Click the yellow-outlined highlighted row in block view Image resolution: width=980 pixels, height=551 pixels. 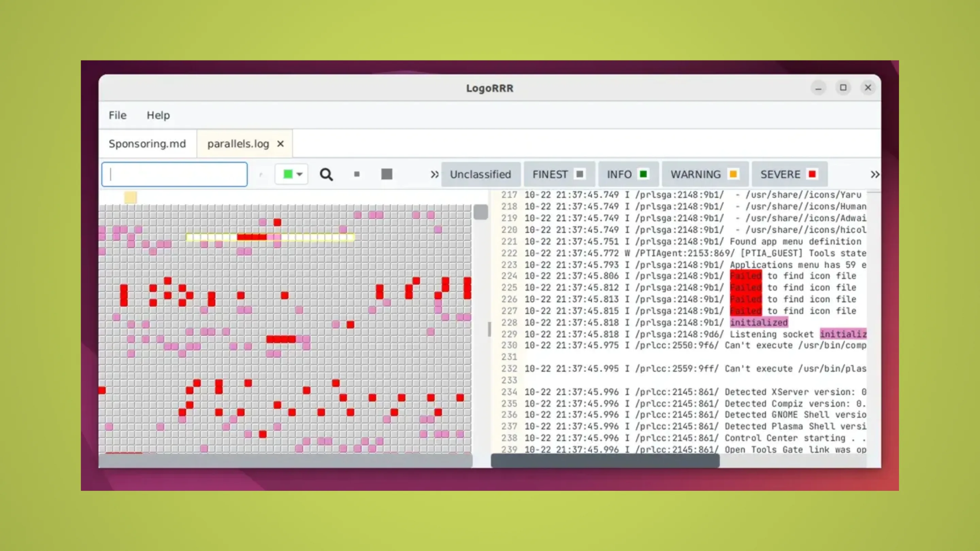coord(270,237)
